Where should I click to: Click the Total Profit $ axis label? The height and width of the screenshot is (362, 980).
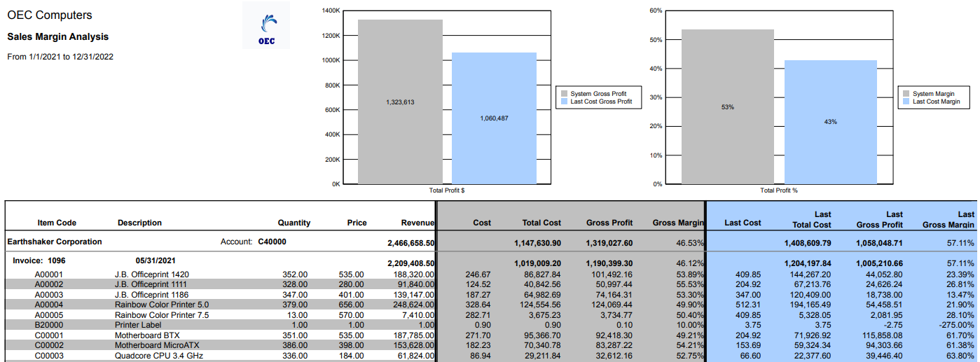[x=447, y=190]
